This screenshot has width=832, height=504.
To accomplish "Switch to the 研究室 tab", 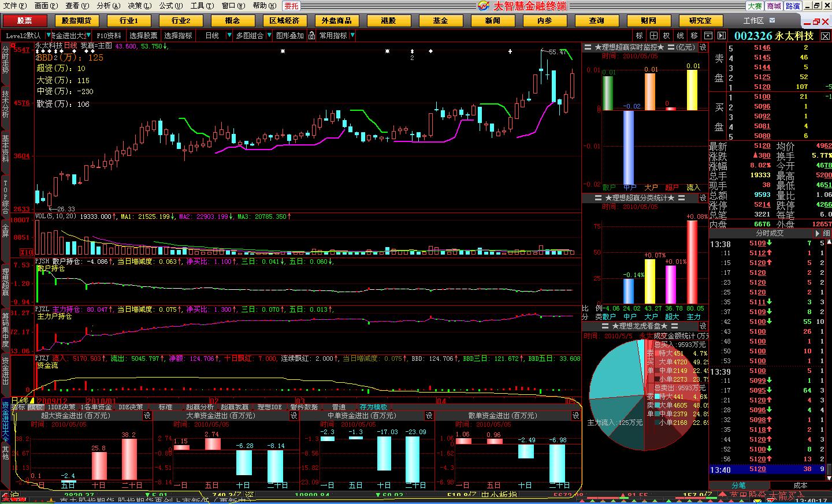I will click(x=701, y=21).
